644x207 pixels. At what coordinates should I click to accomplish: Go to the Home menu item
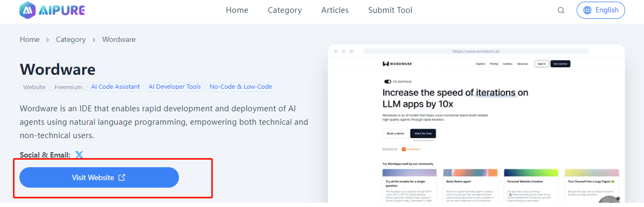[x=237, y=10]
